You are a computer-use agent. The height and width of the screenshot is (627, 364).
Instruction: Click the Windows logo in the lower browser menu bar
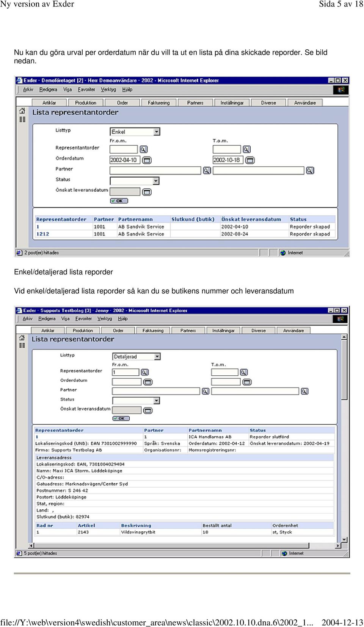pyautogui.click(x=340, y=319)
